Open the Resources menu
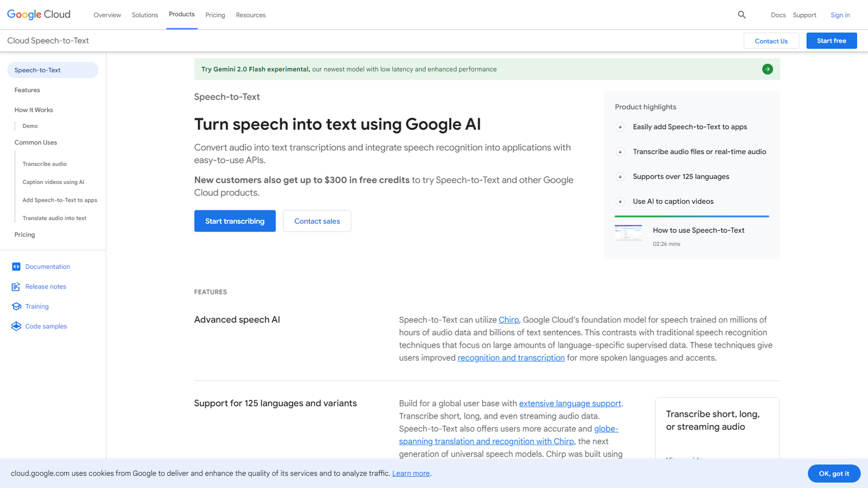 [x=251, y=15]
